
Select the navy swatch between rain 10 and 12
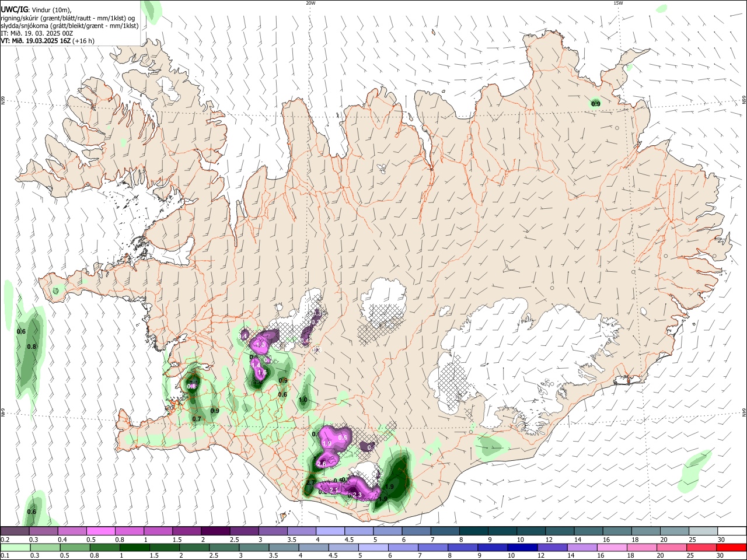522,547
